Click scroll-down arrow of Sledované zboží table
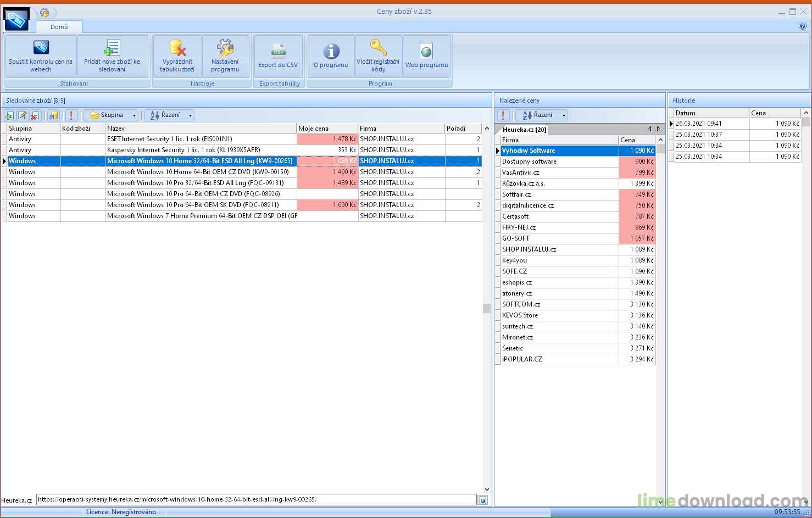Viewport: 812px width, 518px height. pos(487,489)
